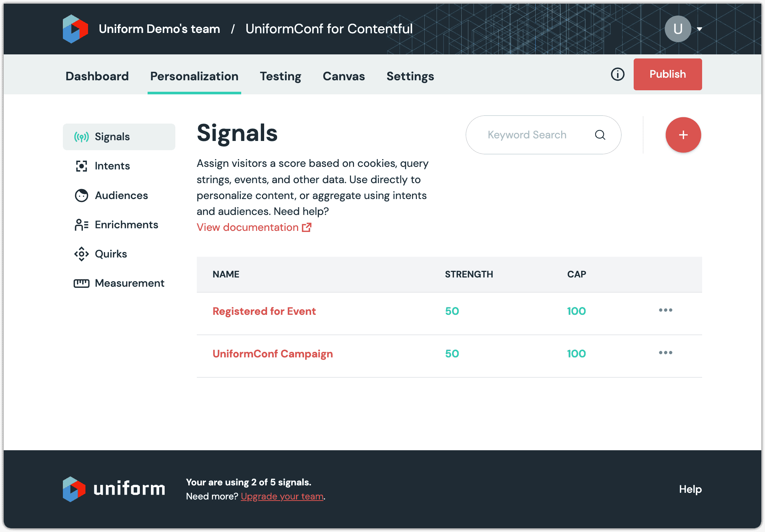Viewport: 765px width, 532px height.
Task: Open Audiences via its smiley icon
Action: click(81, 195)
